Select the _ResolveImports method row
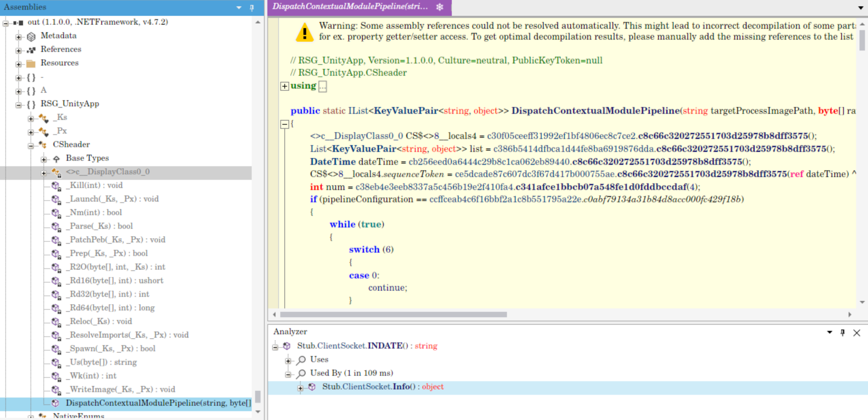This screenshot has width=868, height=420. [127, 335]
